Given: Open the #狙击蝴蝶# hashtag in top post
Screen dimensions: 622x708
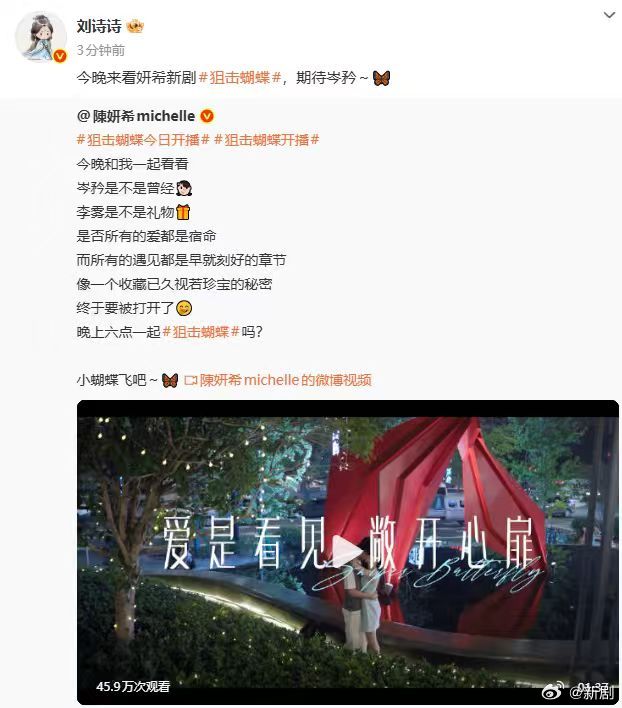Looking at the screenshot, I should click(x=240, y=78).
